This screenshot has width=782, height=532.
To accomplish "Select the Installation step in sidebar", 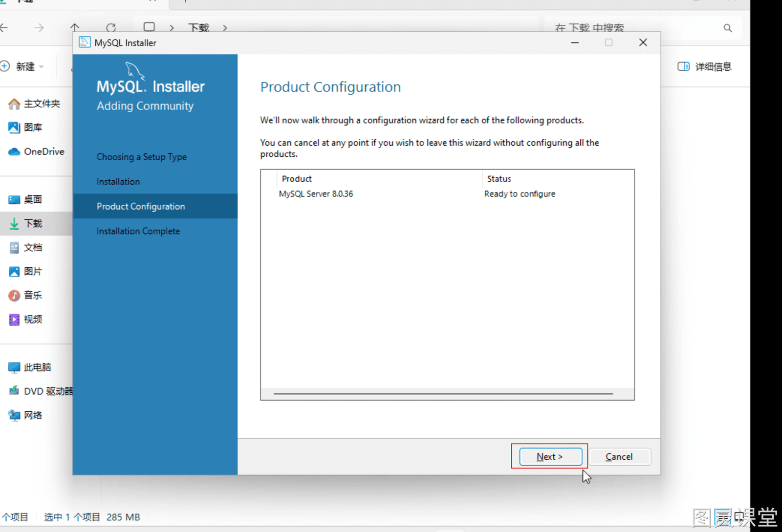I will (118, 182).
